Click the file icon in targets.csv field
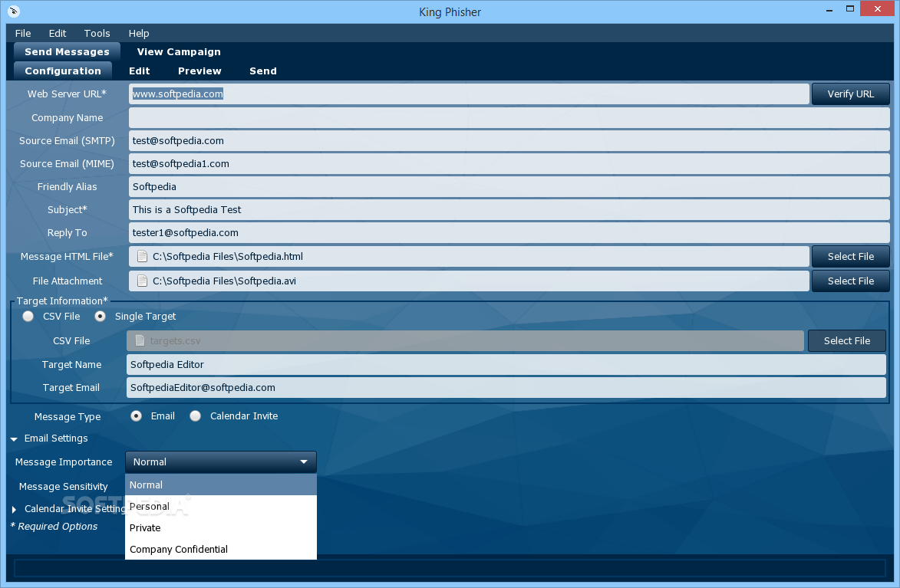 (140, 340)
